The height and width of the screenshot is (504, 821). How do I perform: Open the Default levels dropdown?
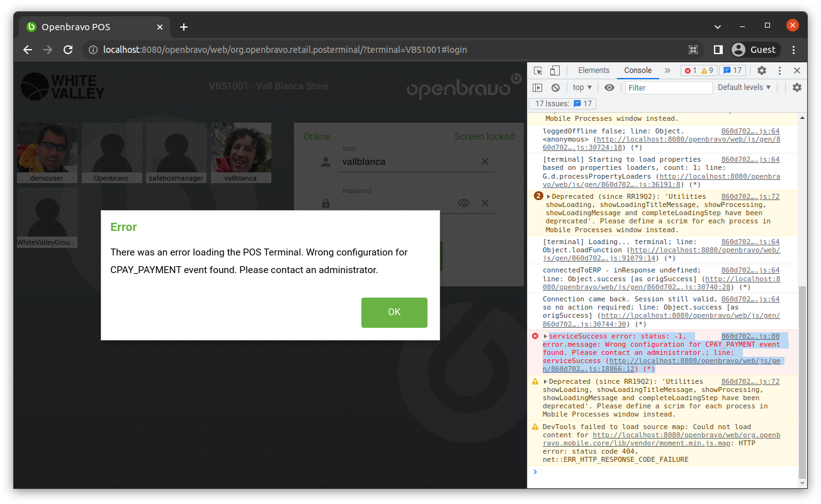[x=744, y=87]
